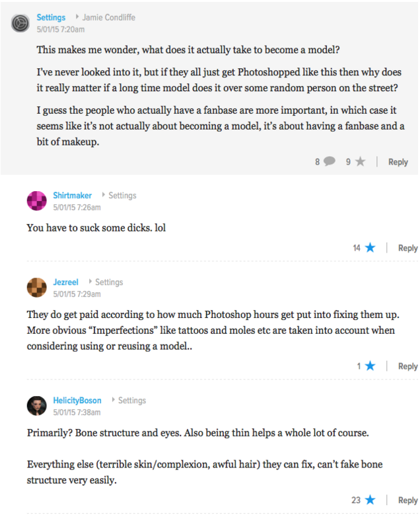Star the top comment by Settings

[360, 161]
